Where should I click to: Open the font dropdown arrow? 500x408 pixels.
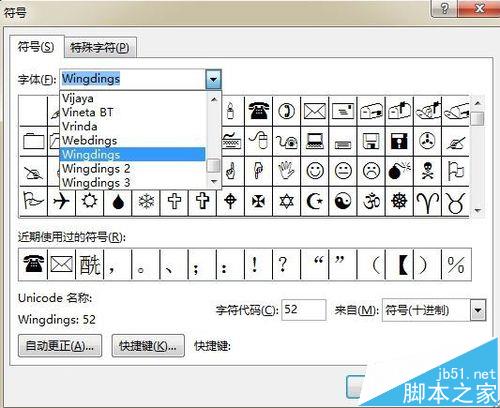click(213, 79)
